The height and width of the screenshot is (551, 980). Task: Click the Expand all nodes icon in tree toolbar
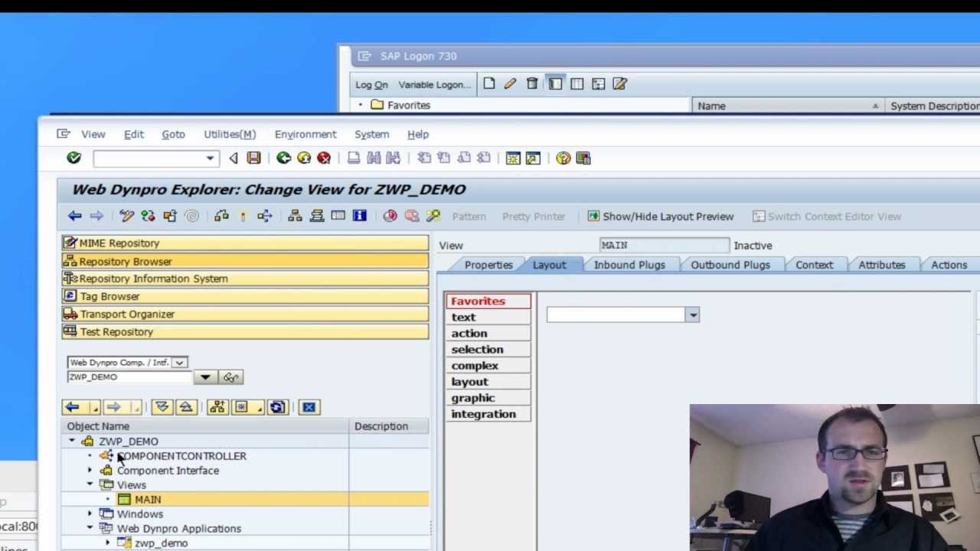(162, 407)
